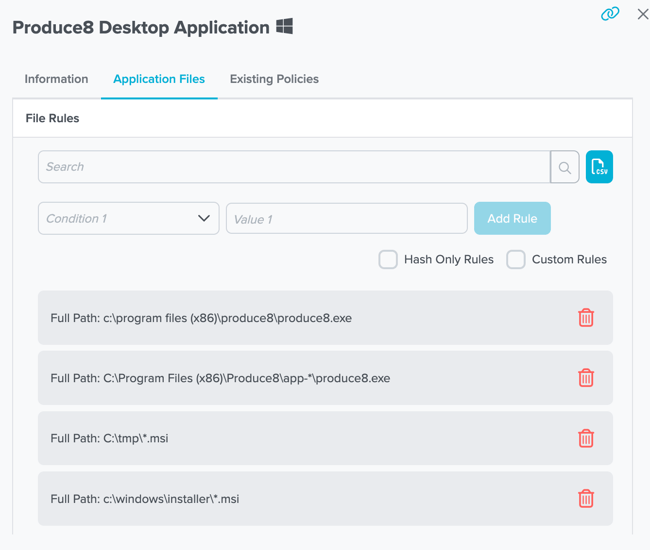
Task: Remove the C:\tmp\*.msi rule
Action: (586, 438)
